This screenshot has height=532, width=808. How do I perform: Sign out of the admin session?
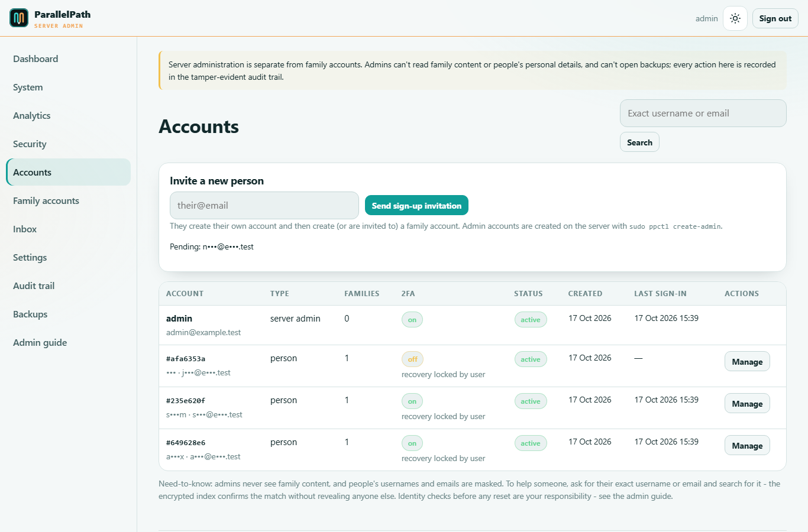(x=775, y=18)
